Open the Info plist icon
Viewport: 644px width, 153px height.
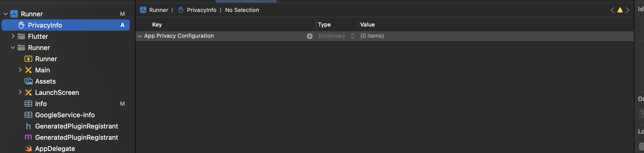point(28,104)
